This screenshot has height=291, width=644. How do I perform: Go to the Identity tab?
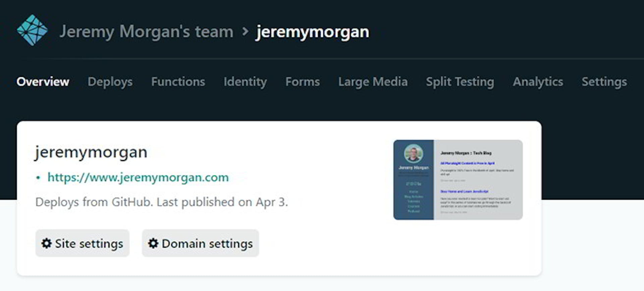tap(245, 82)
